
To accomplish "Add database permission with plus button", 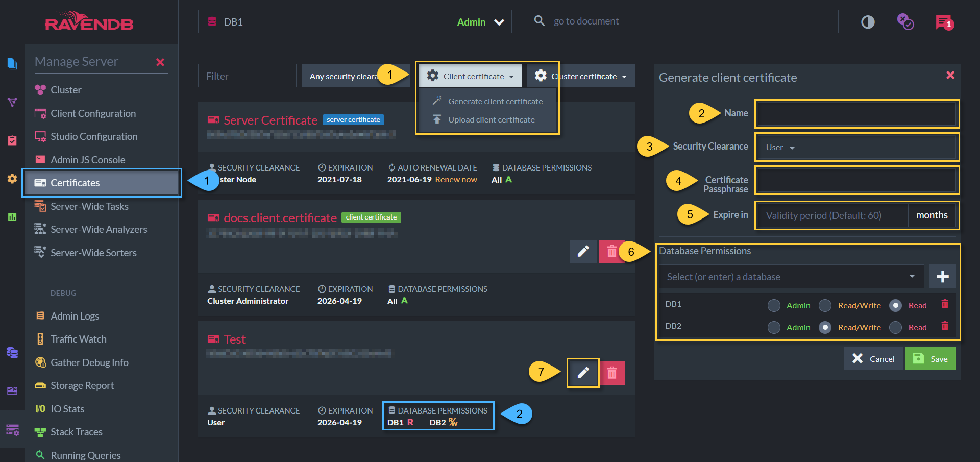I will [942, 277].
